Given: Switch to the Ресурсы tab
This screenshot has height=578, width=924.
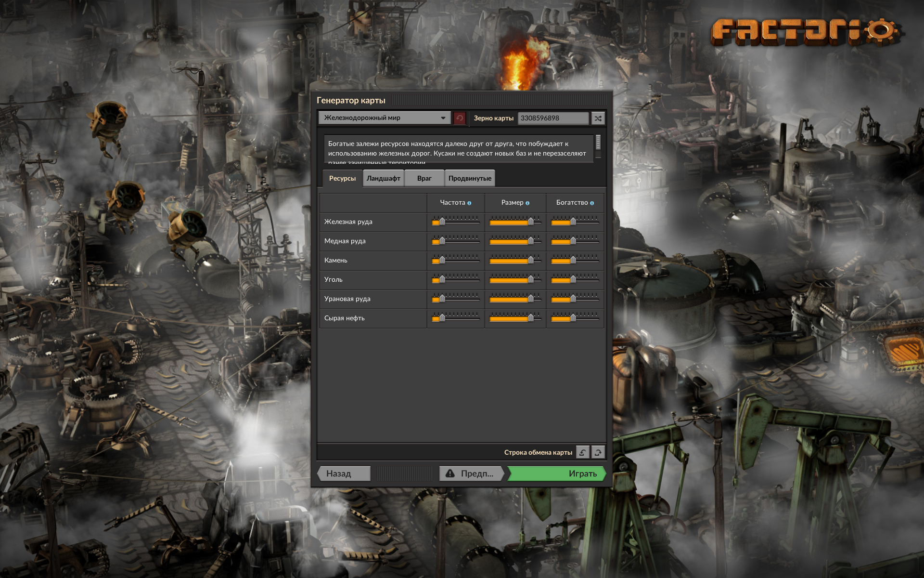Looking at the screenshot, I should [342, 178].
